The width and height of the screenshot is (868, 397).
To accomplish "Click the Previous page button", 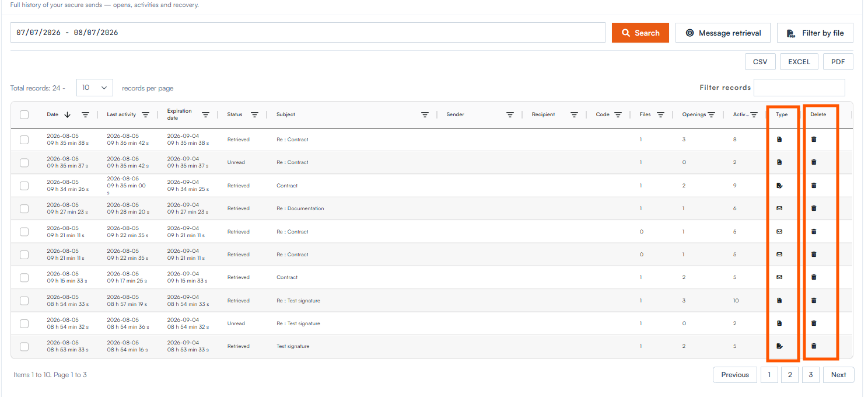I will point(735,375).
